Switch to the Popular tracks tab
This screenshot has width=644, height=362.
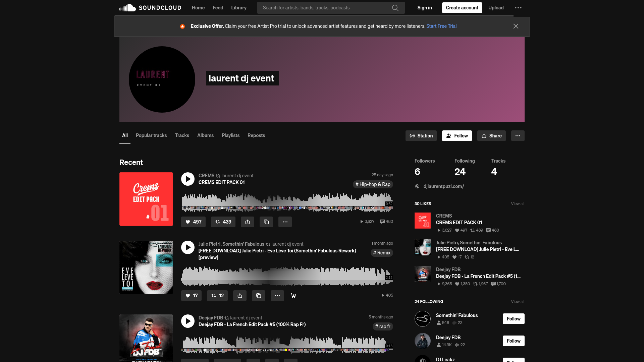(151, 135)
